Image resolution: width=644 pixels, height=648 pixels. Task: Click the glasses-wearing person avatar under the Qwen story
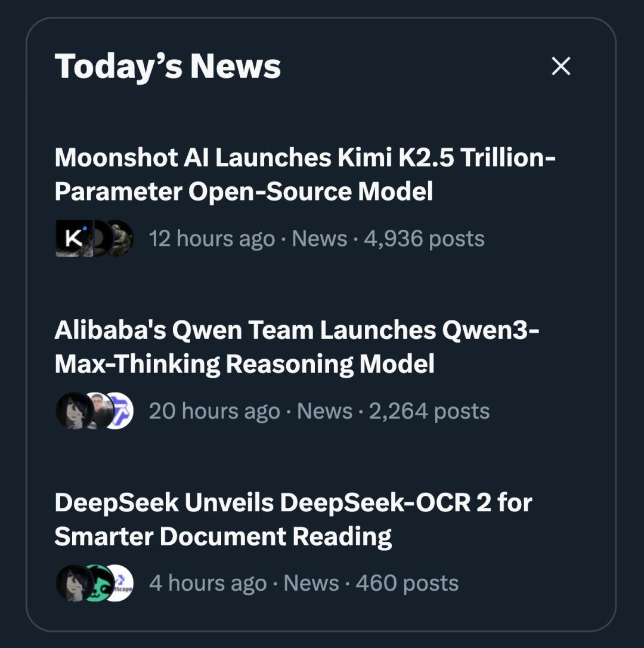98,411
